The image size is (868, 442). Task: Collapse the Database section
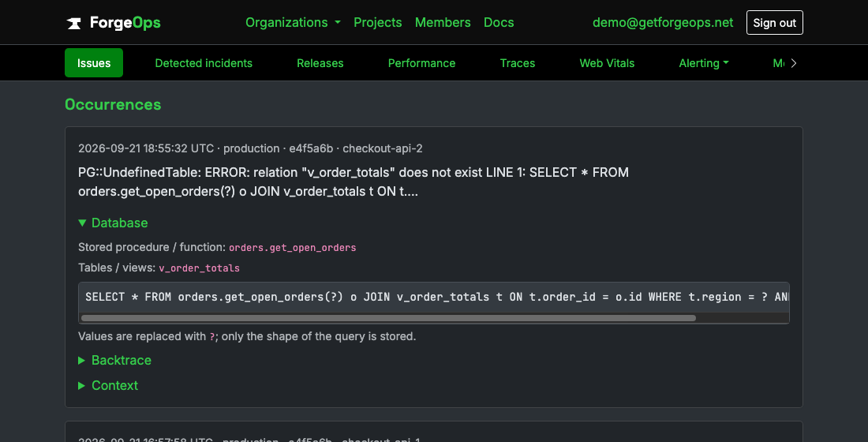pyautogui.click(x=113, y=223)
